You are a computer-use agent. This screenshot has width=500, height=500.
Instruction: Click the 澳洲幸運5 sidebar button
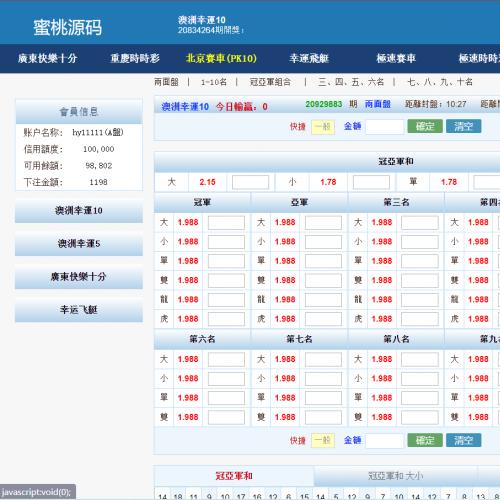tap(79, 244)
